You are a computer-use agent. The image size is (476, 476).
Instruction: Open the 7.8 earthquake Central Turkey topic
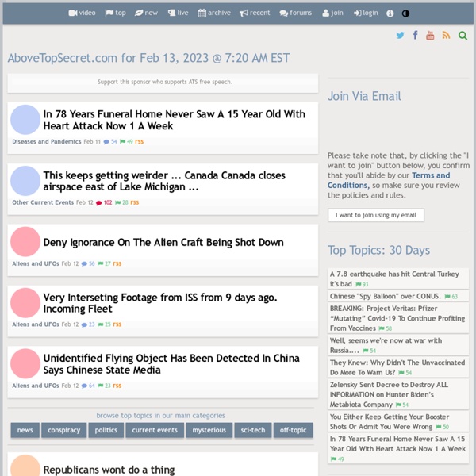pos(394,278)
